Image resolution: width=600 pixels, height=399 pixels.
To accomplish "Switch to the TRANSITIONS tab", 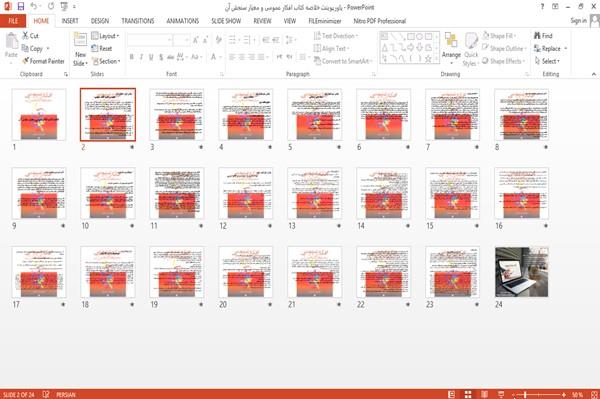I will tap(138, 21).
